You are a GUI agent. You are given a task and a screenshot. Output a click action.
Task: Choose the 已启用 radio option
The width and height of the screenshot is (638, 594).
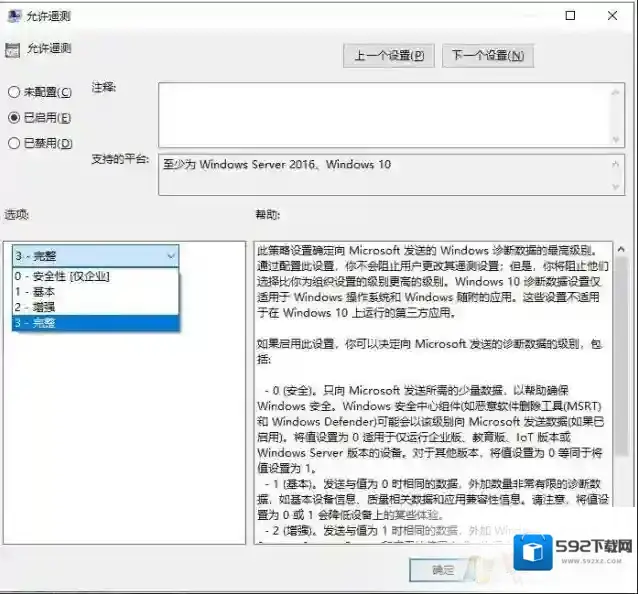coord(14,117)
